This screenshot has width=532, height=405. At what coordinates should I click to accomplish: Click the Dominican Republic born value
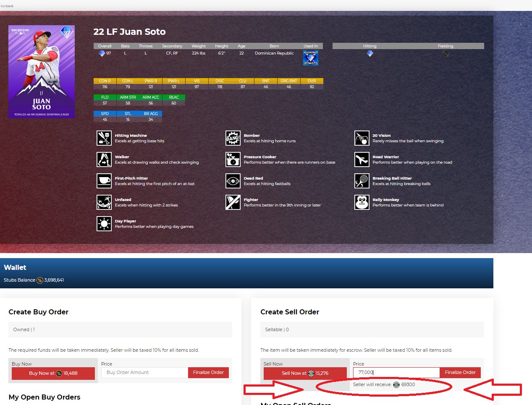[x=274, y=53]
